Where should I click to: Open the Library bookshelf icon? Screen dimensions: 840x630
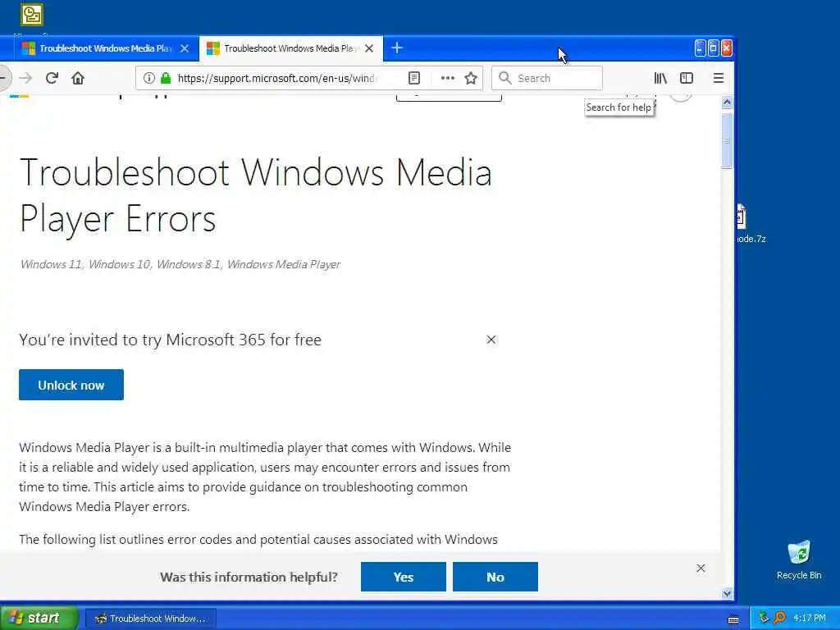[660, 78]
